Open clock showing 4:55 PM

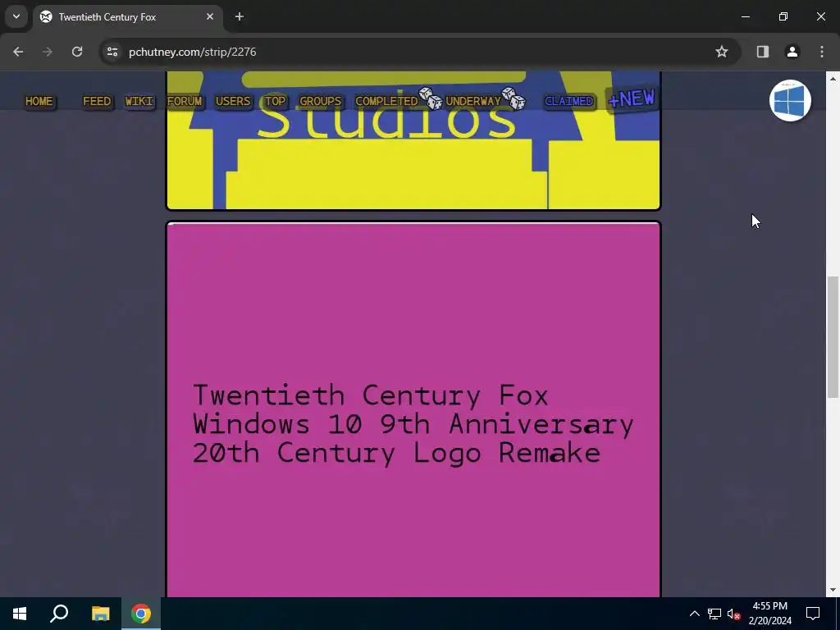769,614
